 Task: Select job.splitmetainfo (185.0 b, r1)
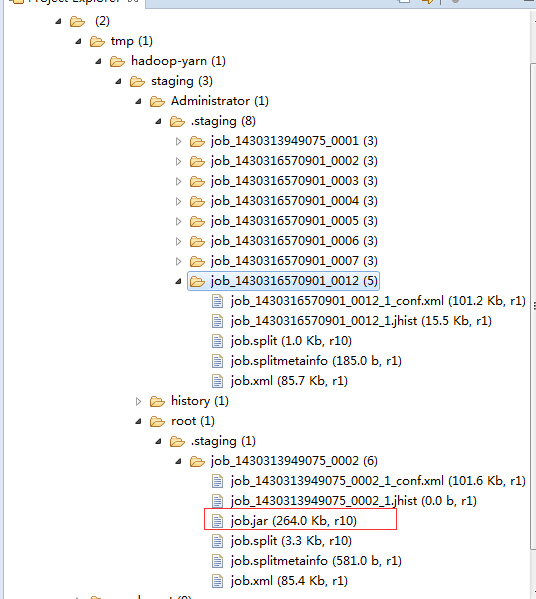coord(316,361)
